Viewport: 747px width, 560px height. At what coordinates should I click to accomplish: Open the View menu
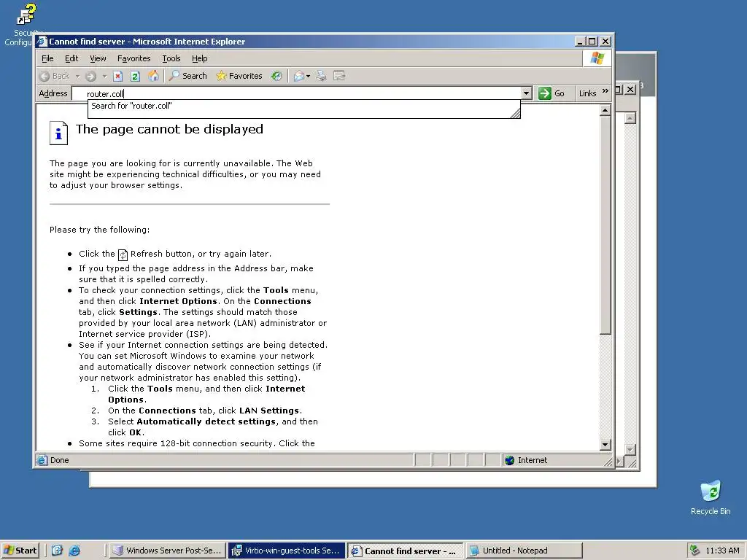tap(98, 58)
